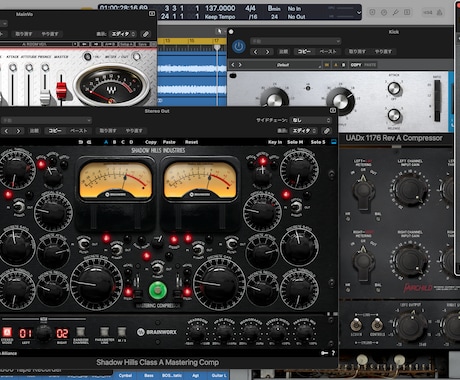Click the pointer tool icon above the timeline
The width and height of the screenshot is (460, 380).
[x=219, y=31]
